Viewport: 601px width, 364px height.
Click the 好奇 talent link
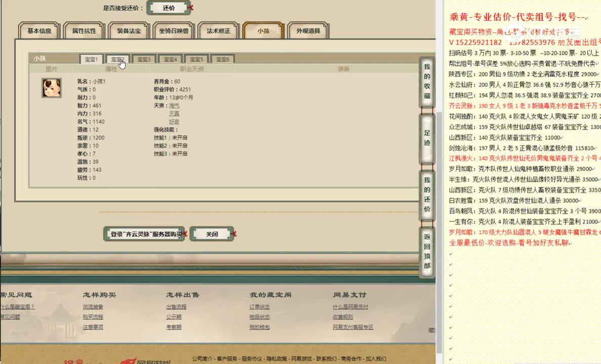pyautogui.click(x=174, y=121)
